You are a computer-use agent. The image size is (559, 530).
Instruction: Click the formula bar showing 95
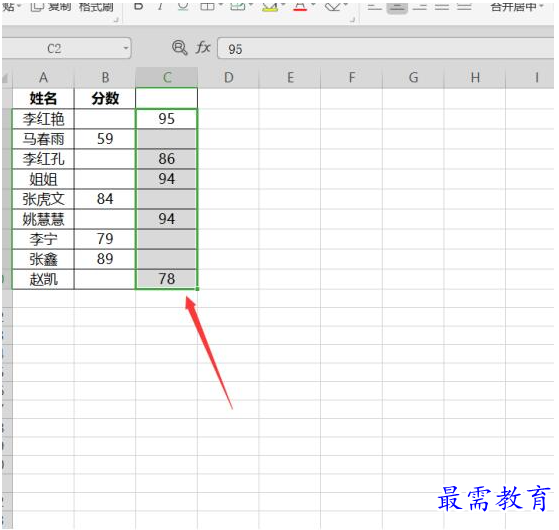[386, 48]
